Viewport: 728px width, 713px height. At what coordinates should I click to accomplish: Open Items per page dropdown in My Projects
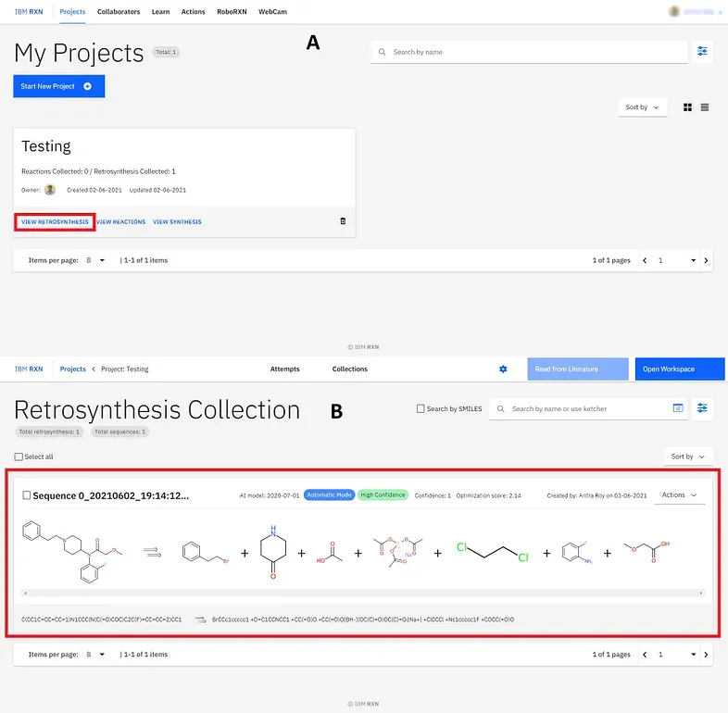tap(96, 260)
